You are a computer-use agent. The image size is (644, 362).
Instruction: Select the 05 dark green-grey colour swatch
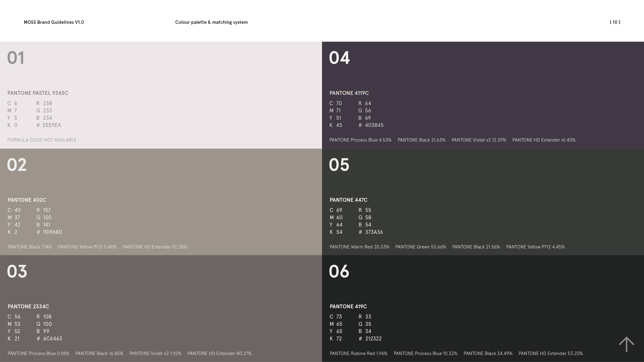483,202
